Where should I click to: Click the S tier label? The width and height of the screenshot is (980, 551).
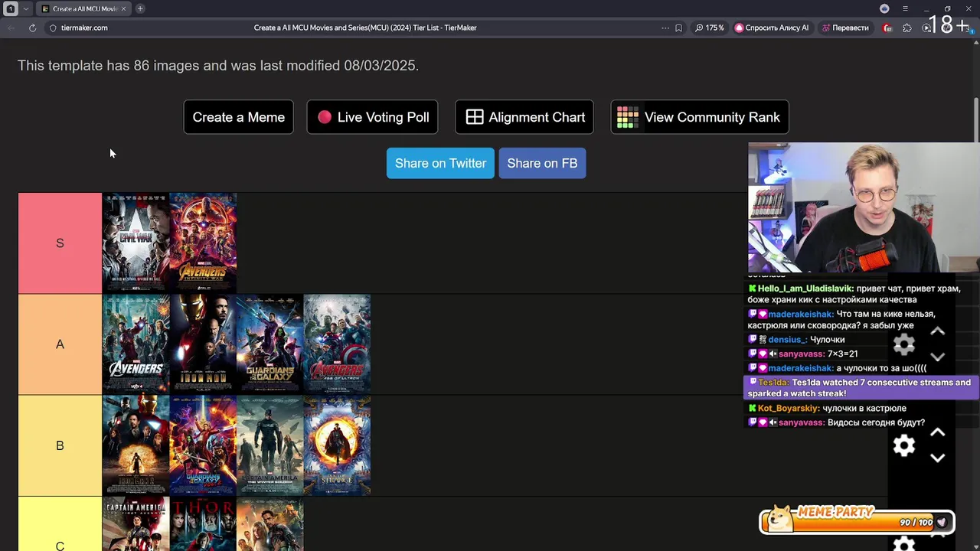pos(60,243)
